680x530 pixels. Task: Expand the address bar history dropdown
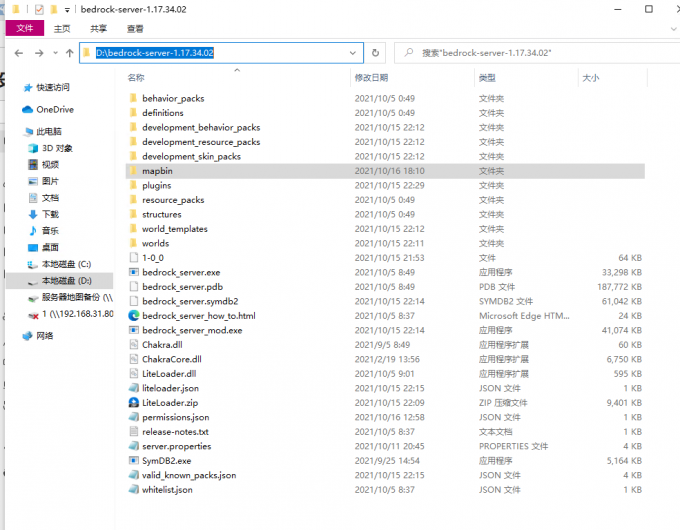coord(353,53)
